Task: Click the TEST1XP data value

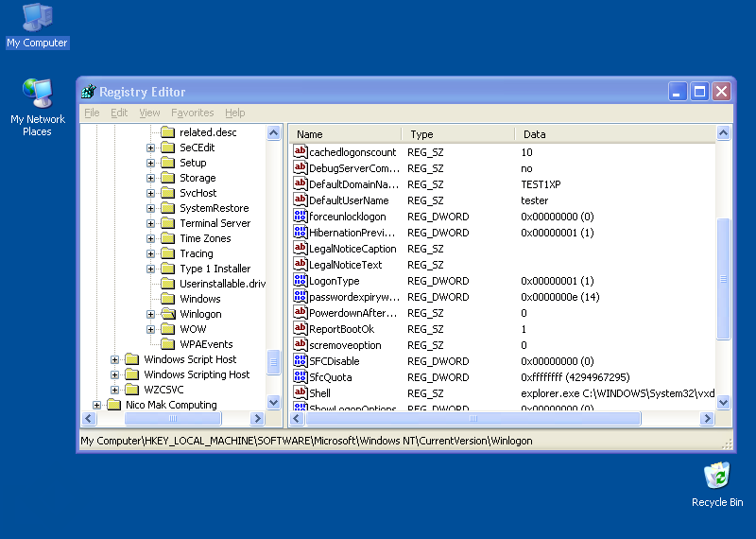Action: point(541,184)
